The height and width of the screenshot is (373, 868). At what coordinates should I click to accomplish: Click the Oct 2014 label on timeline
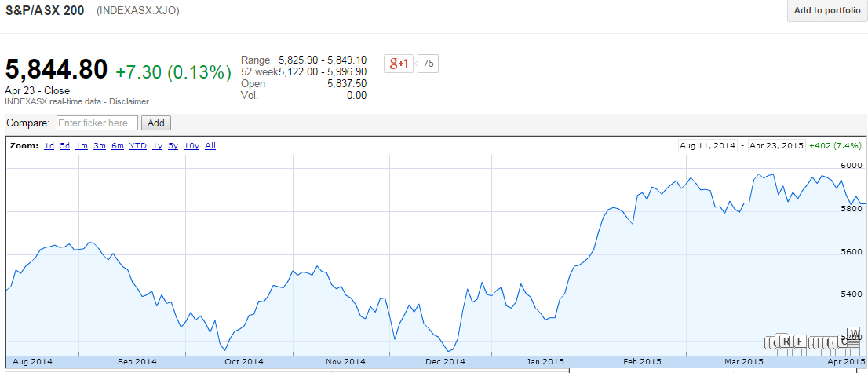pyautogui.click(x=244, y=361)
